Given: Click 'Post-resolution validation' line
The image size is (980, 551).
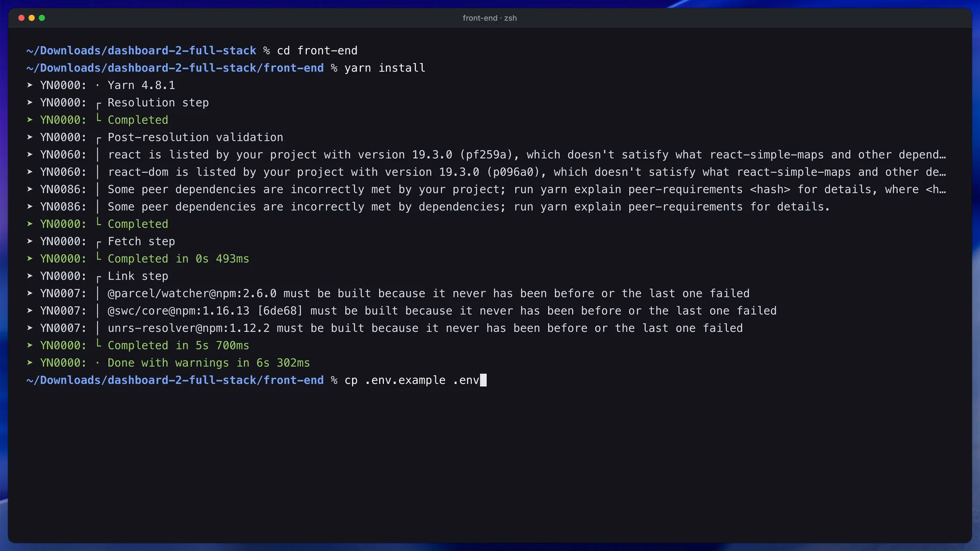Looking at the screenshot, I should 195,137.
